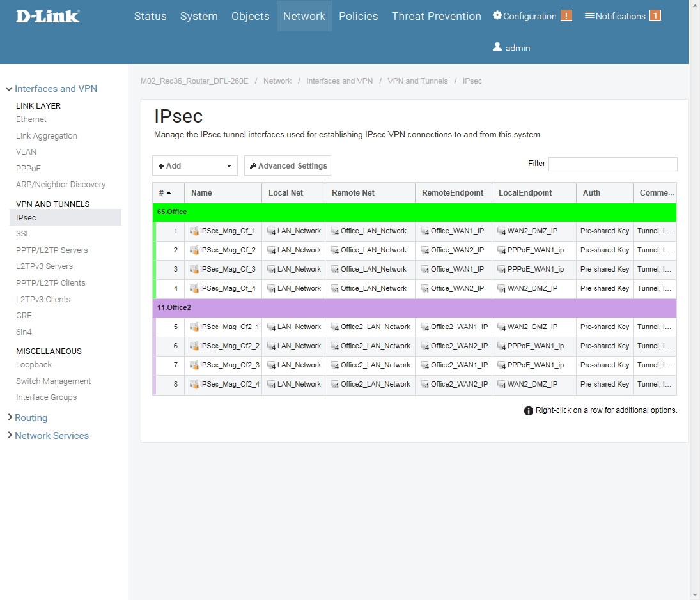Open the Threat Prevention menu
The width and height of the screenshot is (700, 600).
point(437,16)
